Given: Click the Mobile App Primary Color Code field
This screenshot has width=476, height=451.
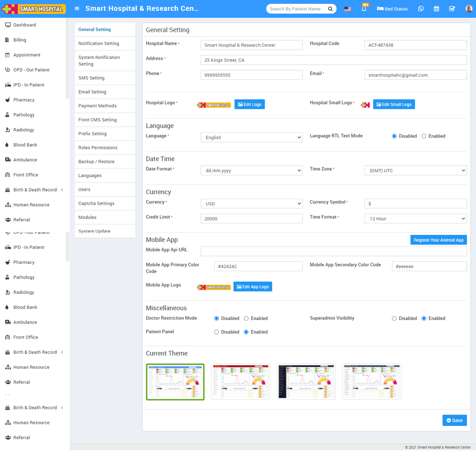Looking at the screenshot, I should [x=258, y=266].
